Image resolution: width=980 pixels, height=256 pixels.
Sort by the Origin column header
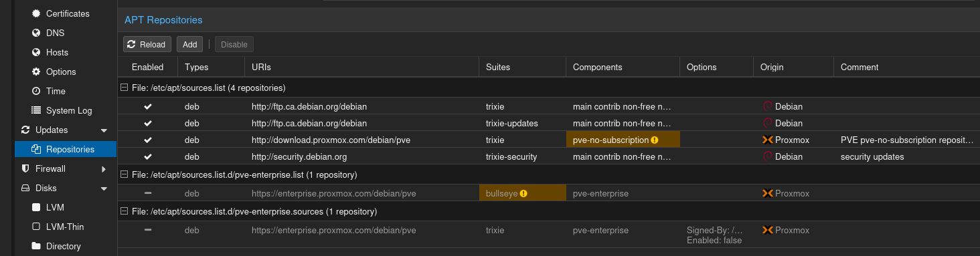point(793,67)
